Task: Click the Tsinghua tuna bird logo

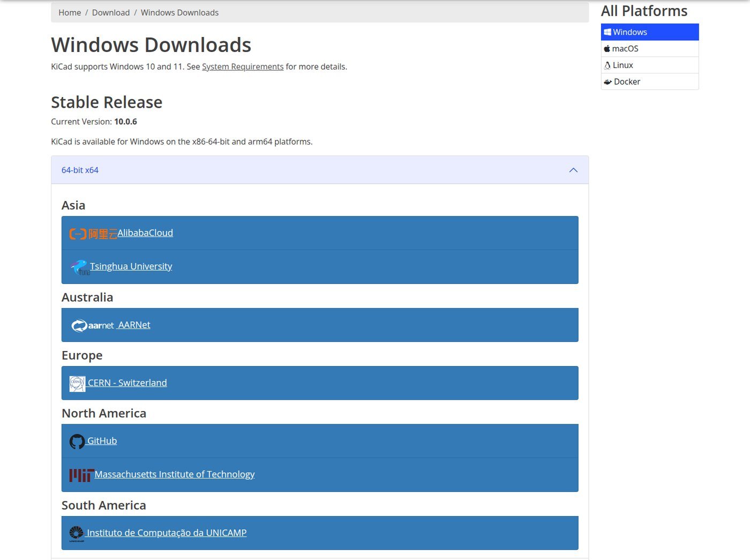Action: coord(80,267)
